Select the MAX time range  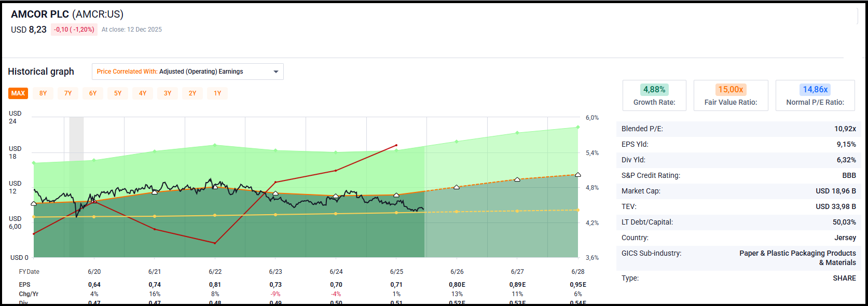(x=18, y=93)
